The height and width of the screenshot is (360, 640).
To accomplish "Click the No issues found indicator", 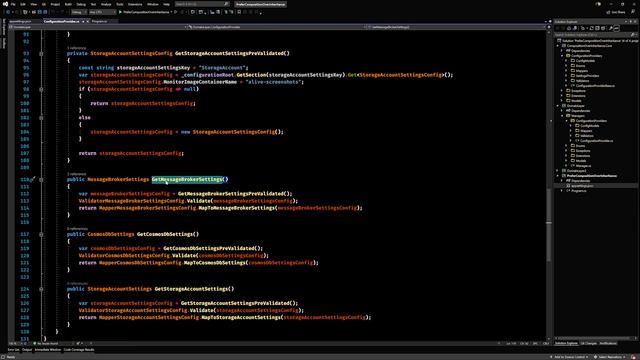I will 46,344.
